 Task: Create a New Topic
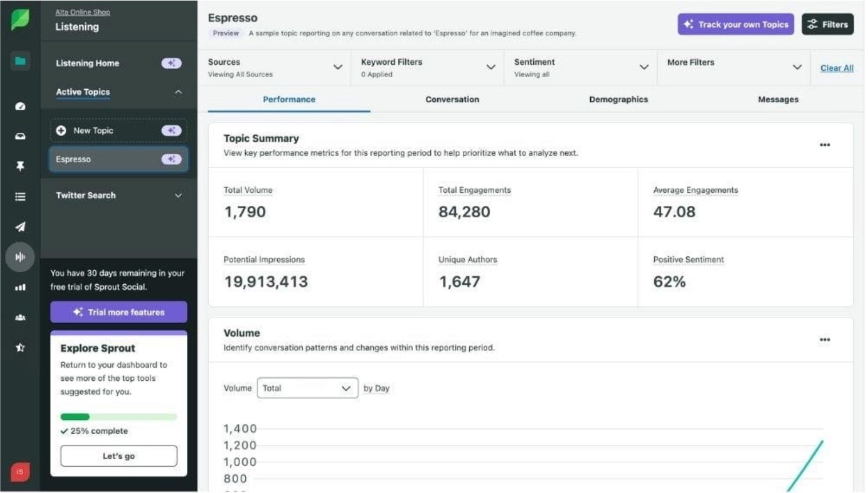[119, 131]
